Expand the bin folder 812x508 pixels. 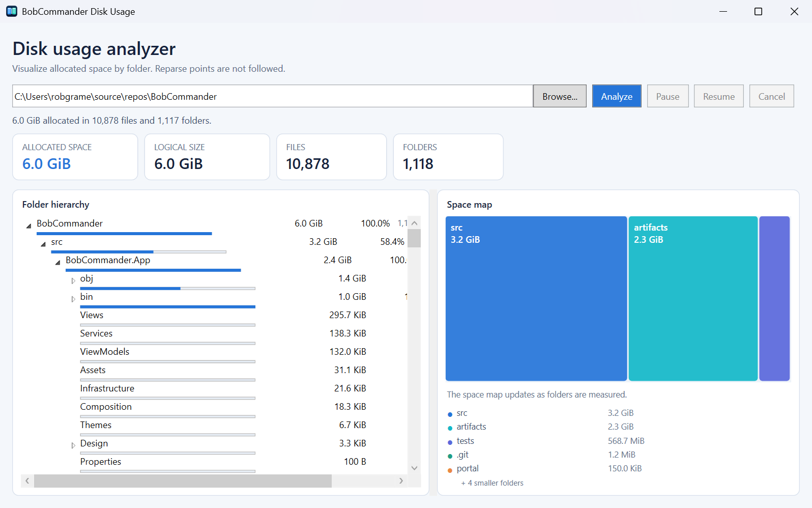73,299
